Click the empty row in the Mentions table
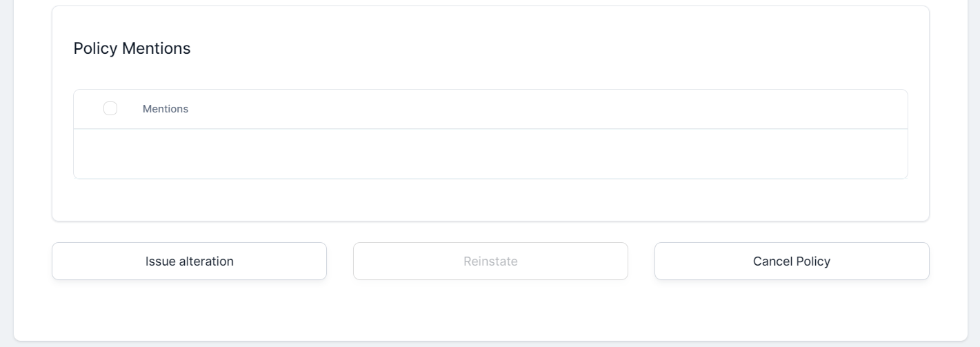The image size is (980, 347). (x=490, y=154)
